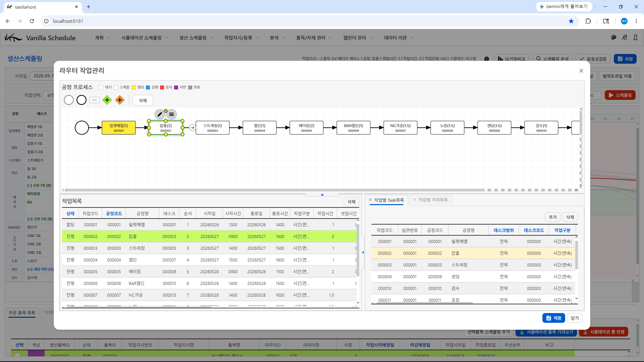
Task: Expand the [+] 샌딩 라인 (C) tree row
Action: click(x=40, y=269)
